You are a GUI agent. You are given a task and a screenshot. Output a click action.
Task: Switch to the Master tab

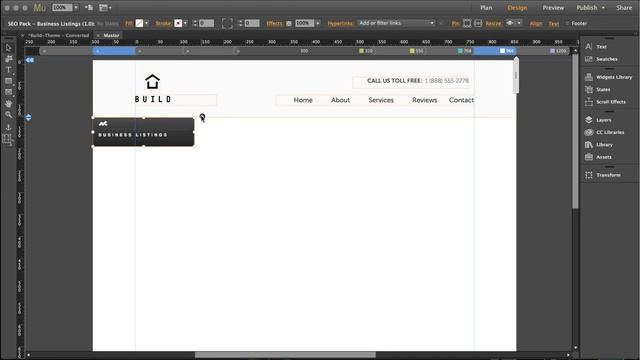[111, 36]
